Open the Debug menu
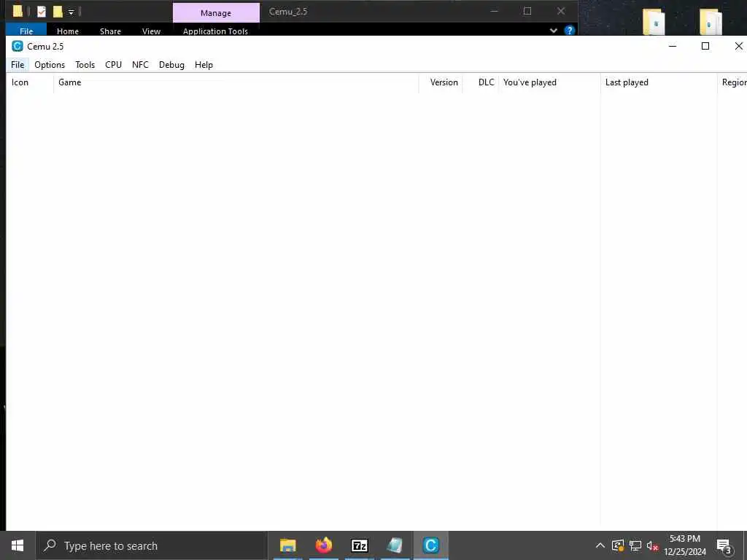 point(171,65)
